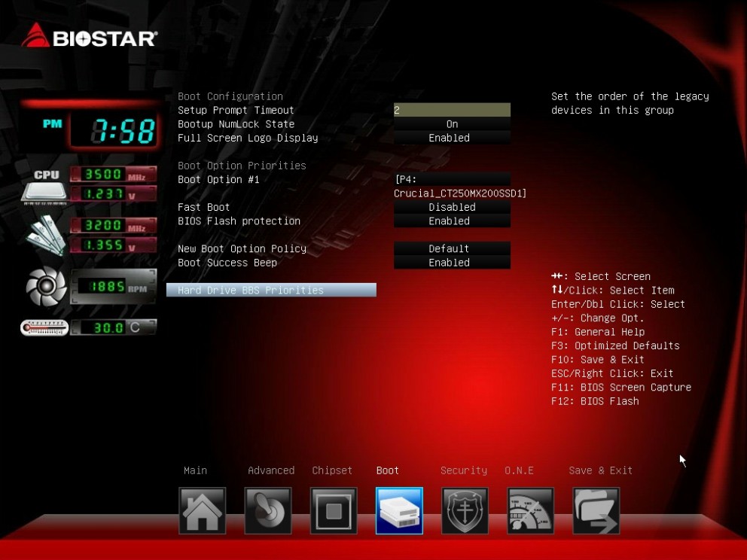The height and width of the screenshot is (560, 747).
Task: Toggle Fast Boot Disabled value
Action: coord(452,207)
